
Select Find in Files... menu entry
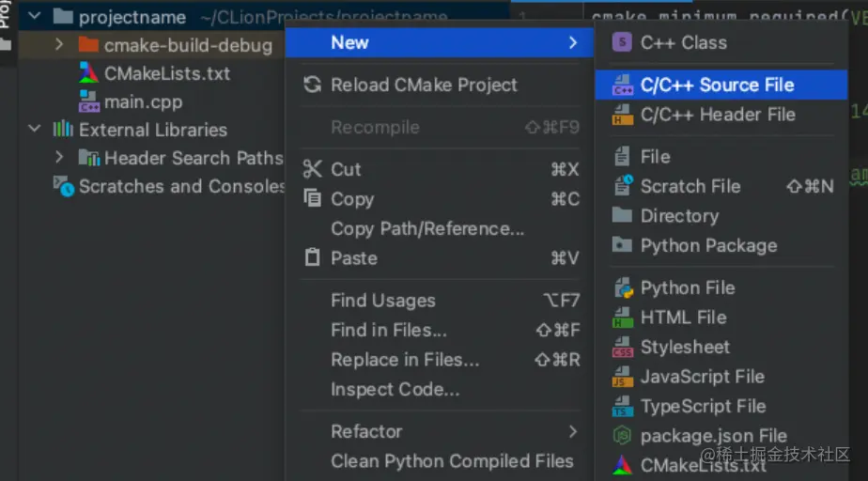(440, 330)
